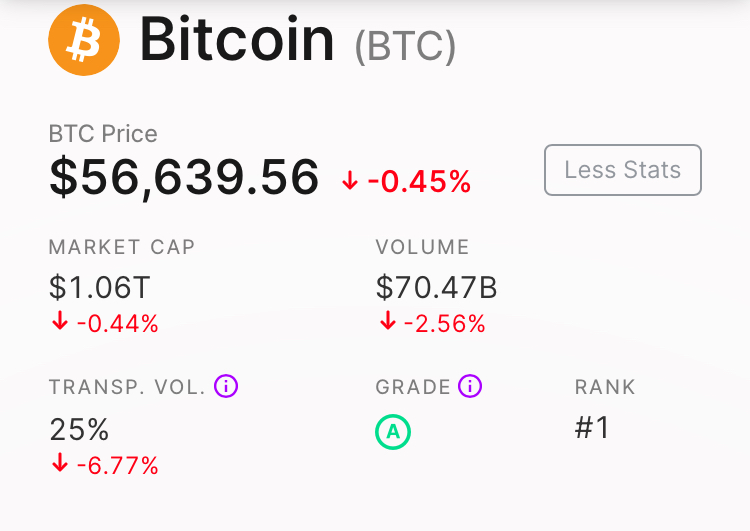Screen dimensions: 750x531
Task: Click the MARKET CAP label
Action: [x=122, y=247]
